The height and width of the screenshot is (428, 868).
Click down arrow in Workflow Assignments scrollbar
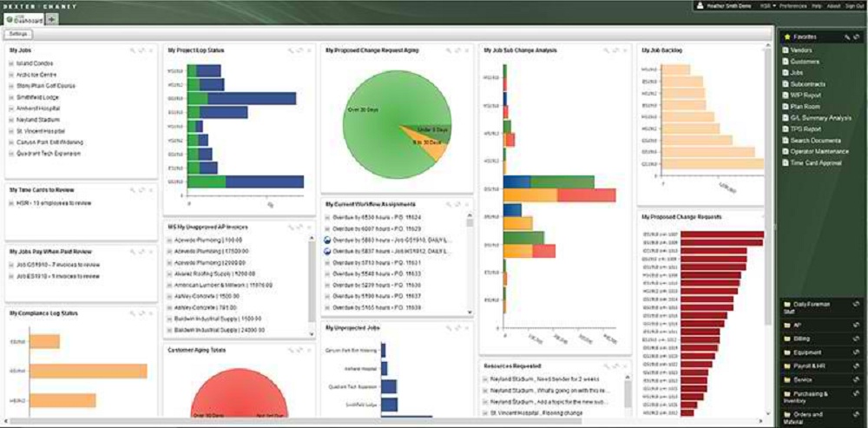pyautogui.click(x=470, y=313)
